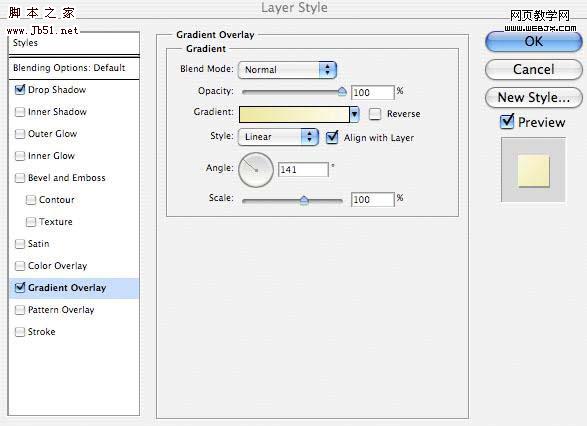Click the New Style... button
The height and width of the screenshot is (426, 587).
533,98
